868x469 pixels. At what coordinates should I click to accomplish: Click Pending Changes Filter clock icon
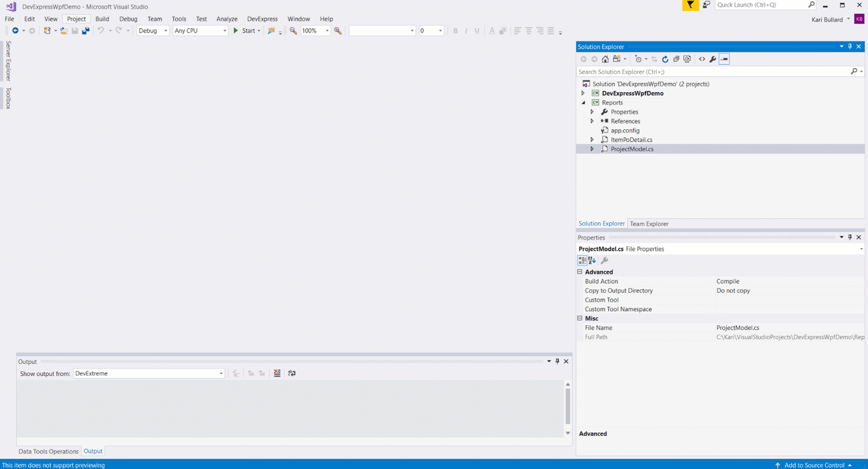click(x=638, y=59)
